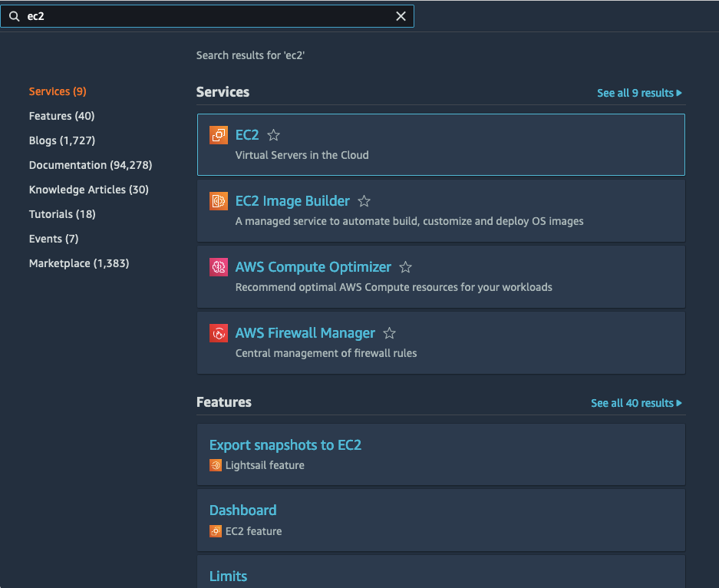
Task: Click the EC2 feature icon under Dashboard
Action: click(216, 532)
